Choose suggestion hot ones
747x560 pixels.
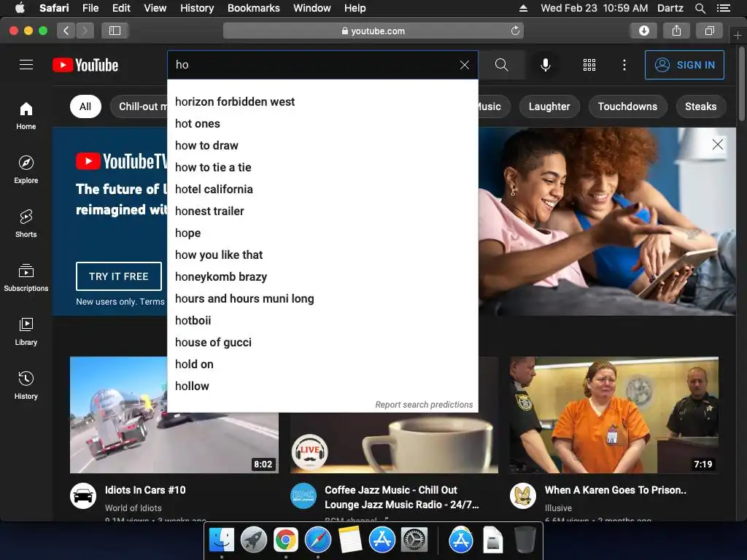point(322,123)
